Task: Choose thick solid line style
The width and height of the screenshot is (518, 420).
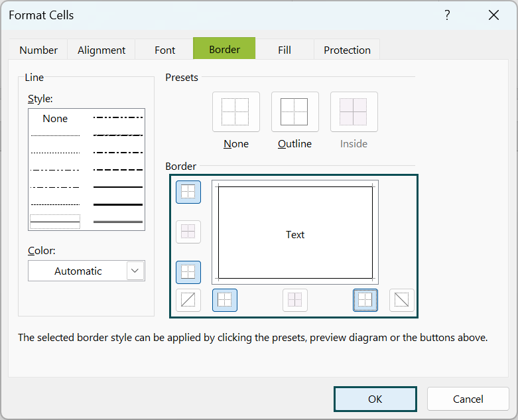Action: point(118,204)
